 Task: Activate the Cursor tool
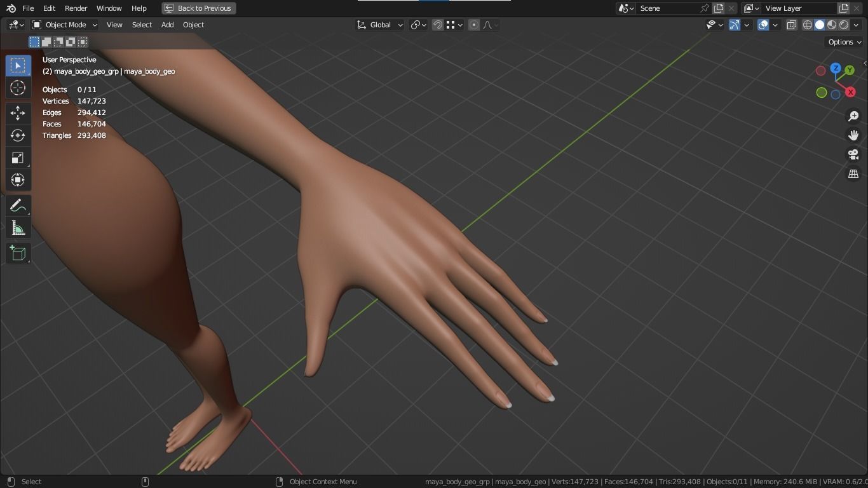click(x=18, y=88)
